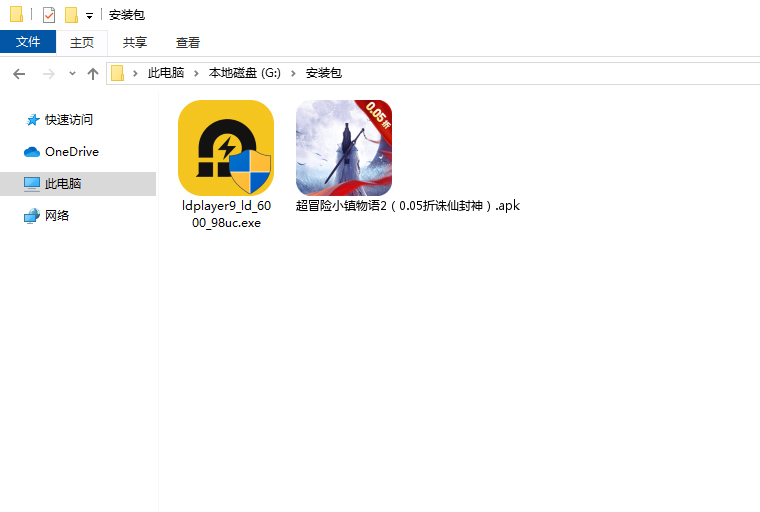Click the Forward navigation arrow
Image resolution: width=760 pixels, height=512 pixels.
click(x=48, y=74)
